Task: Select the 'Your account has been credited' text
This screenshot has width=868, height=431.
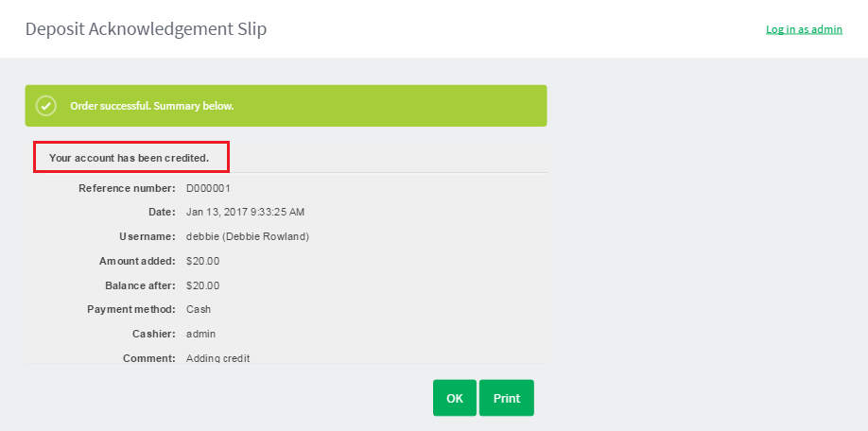Action: pyautogui.click(x=129, y=158)
